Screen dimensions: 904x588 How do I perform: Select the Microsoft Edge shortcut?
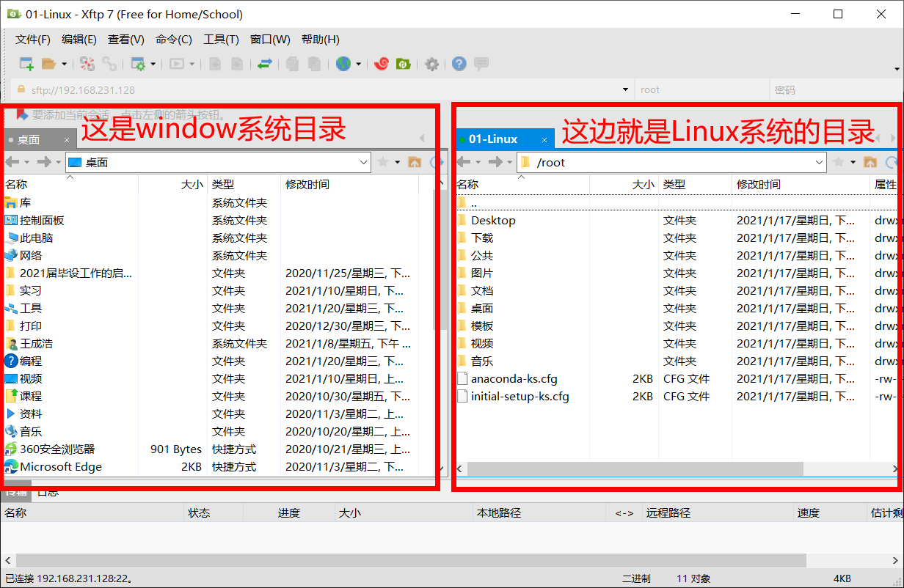click(53, 467)
